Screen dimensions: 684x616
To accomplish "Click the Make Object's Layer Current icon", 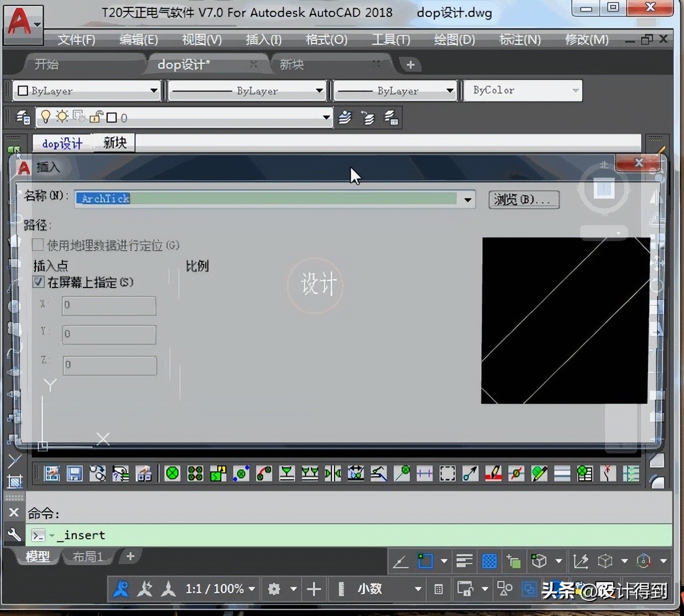I will [345, 118].
